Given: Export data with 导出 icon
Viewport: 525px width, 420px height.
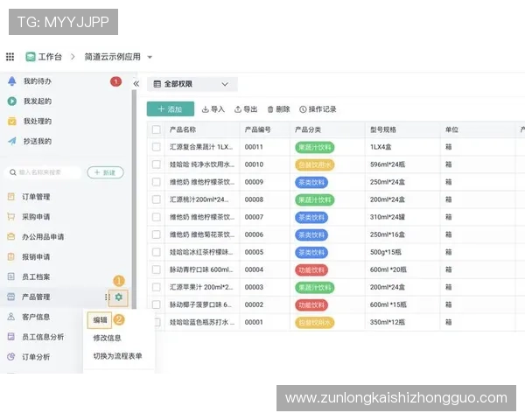Looking at the screenshot, I should click(x=238, y=109).
